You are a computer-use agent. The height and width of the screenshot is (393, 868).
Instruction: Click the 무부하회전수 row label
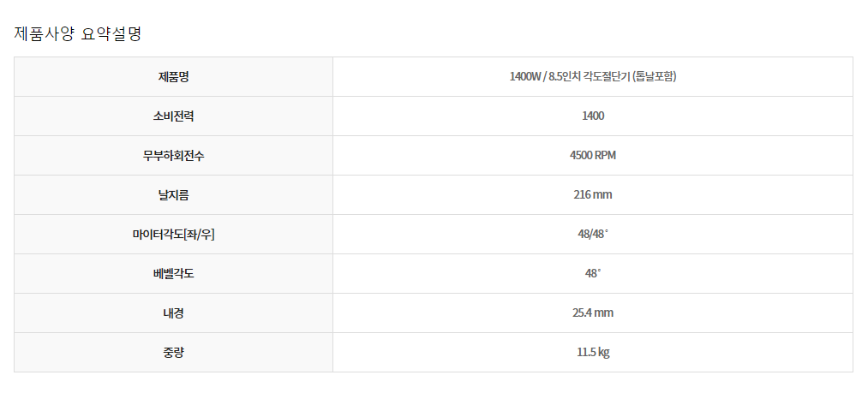tap(173, 156)
